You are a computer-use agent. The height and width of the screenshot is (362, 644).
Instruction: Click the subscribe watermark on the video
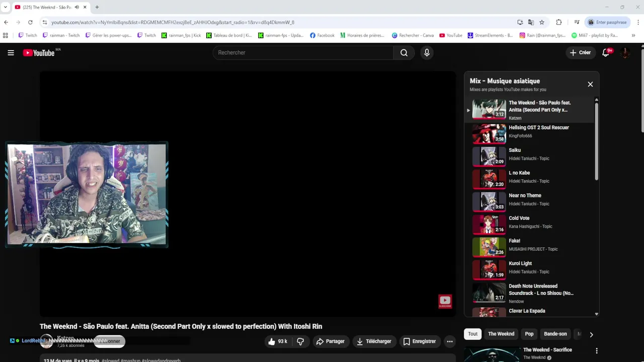click(445, 301)
